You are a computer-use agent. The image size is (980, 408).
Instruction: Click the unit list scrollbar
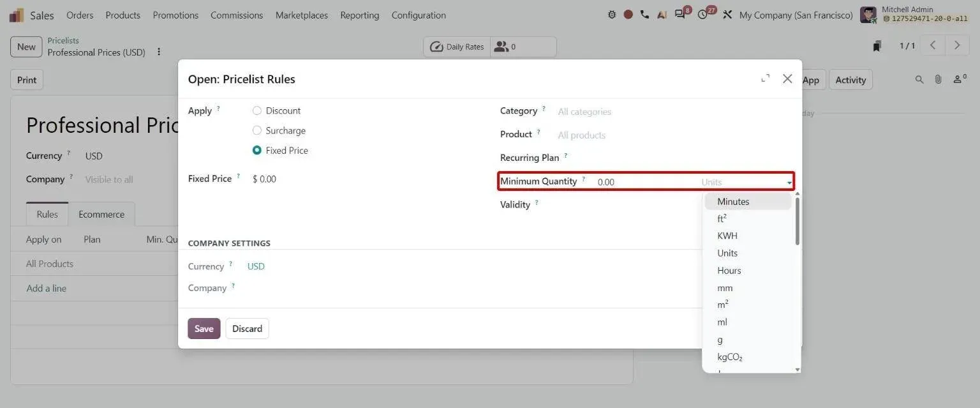tap(798, 221)
